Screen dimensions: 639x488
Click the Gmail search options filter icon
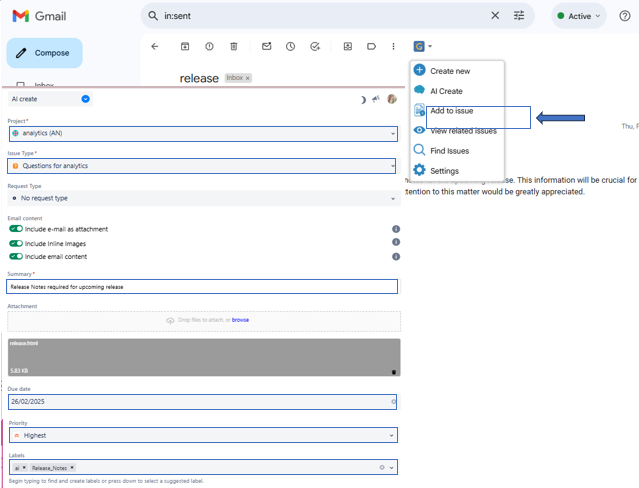519,16
